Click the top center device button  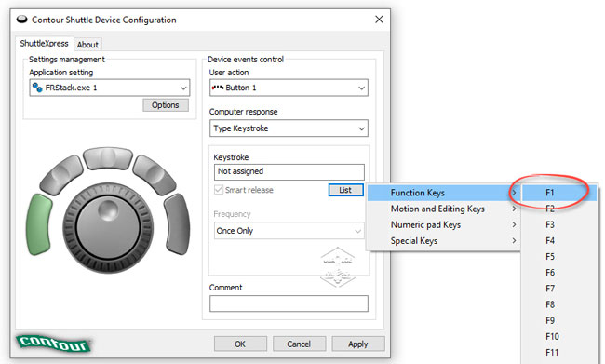108,158
